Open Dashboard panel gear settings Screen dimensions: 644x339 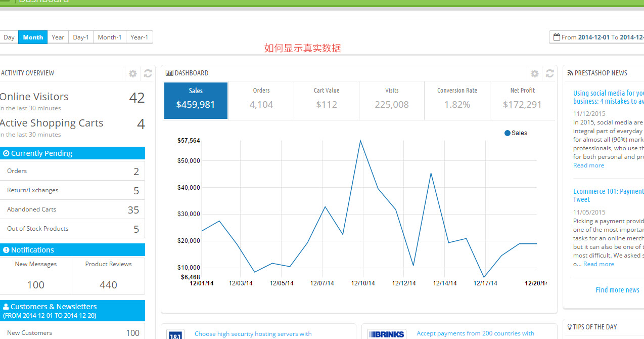534,73
